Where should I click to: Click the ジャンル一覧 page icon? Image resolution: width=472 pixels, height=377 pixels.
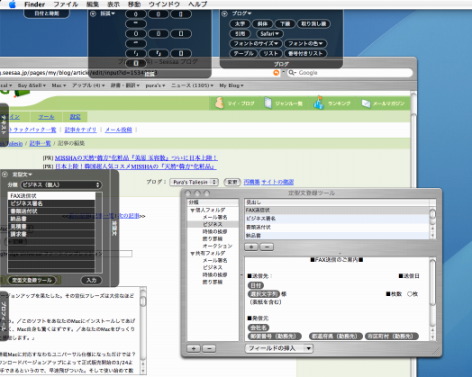(x=268, y=103)
